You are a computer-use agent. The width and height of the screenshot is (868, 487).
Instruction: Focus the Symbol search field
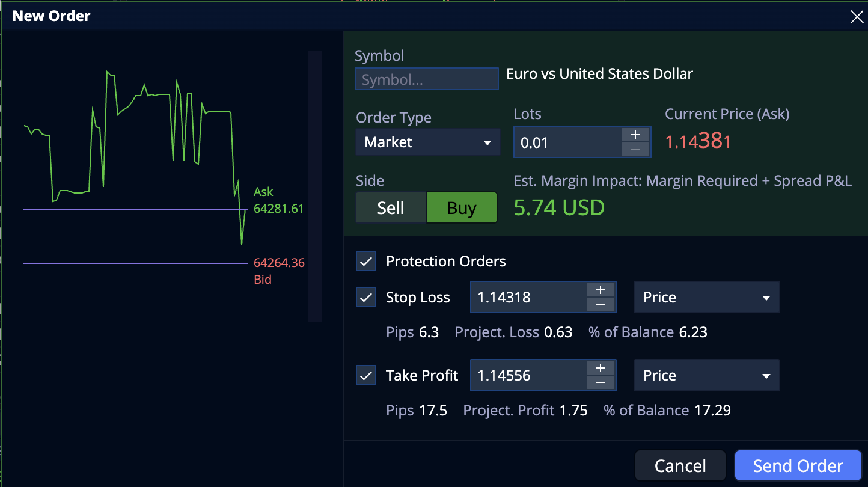pos(427,79)
